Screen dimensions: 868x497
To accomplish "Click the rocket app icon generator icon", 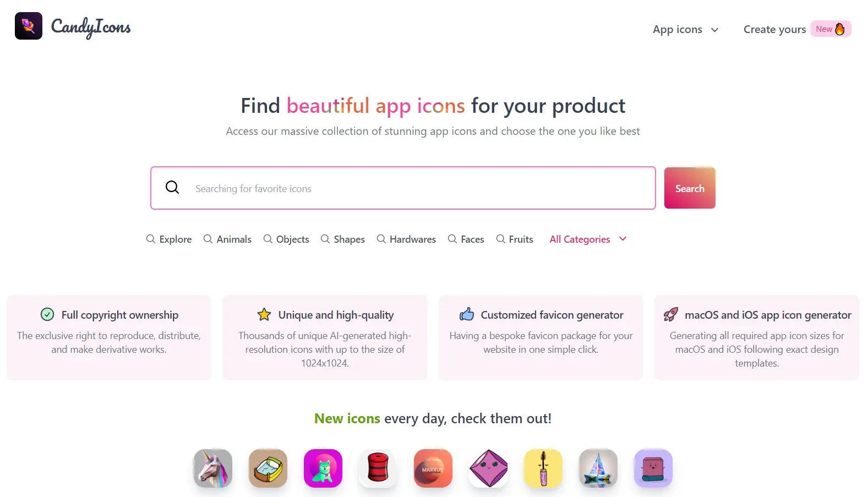I will click(670, 314).
